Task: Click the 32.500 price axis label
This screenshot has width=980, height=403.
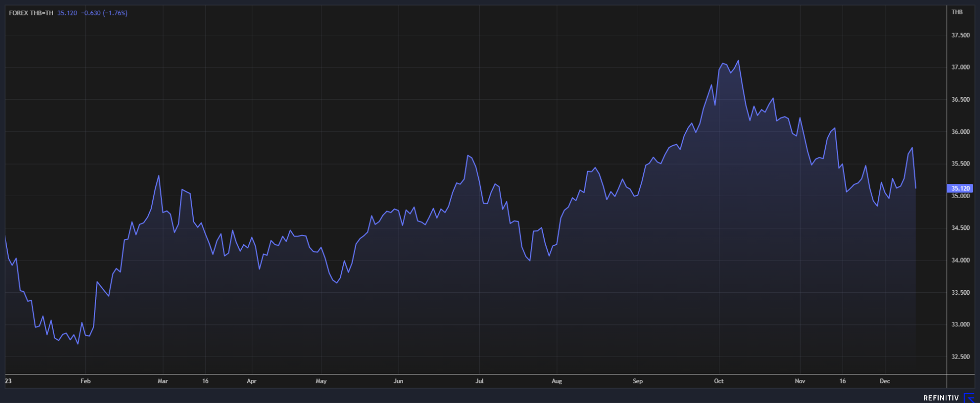Action: click(x=961, y=357)
